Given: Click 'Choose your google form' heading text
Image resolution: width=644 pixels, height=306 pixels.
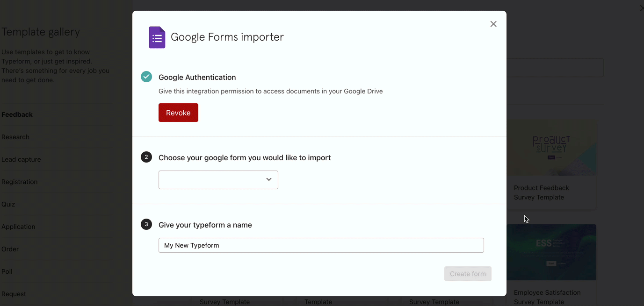Looking at the screenshot, I should pyautogui.click(x=245, y=157).
